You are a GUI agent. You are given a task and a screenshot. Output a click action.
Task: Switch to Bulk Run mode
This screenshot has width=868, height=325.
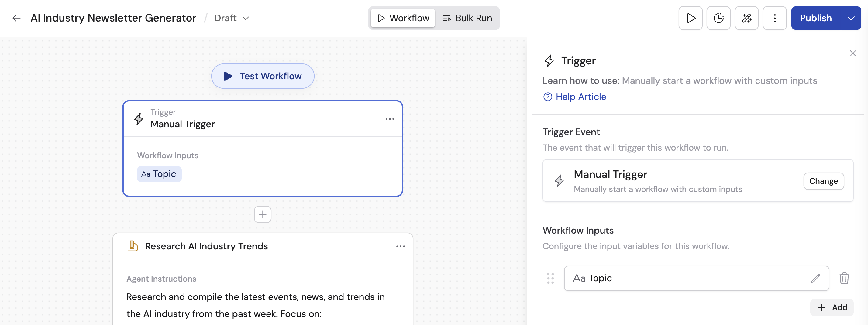(468, 18)
